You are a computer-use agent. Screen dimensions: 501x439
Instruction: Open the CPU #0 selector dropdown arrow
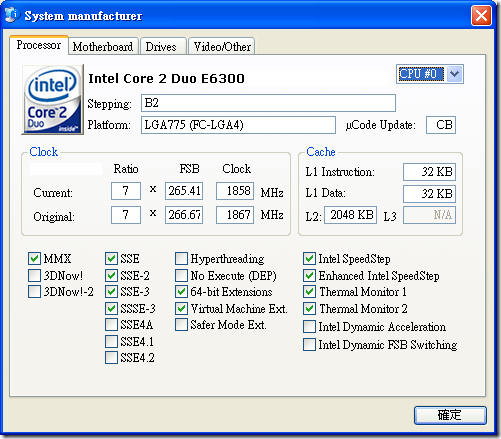pos(454,74)
